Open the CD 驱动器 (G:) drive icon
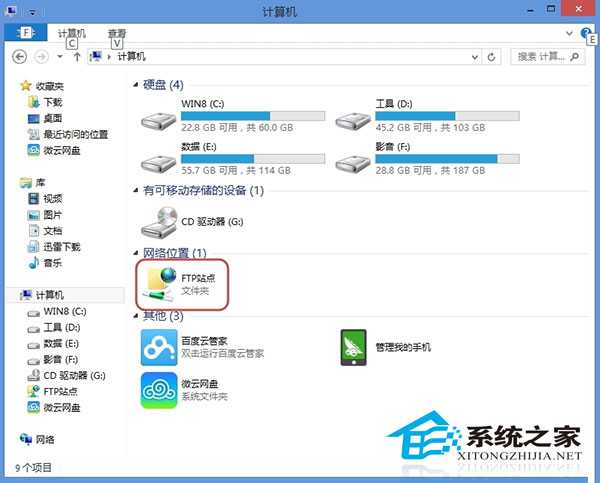The height and width of the screenshot is (483, 600). (x=158, y=222)
